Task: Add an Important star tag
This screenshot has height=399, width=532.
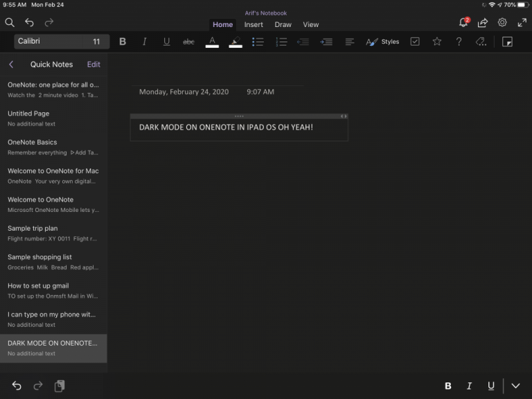Action: click(437, 42)
